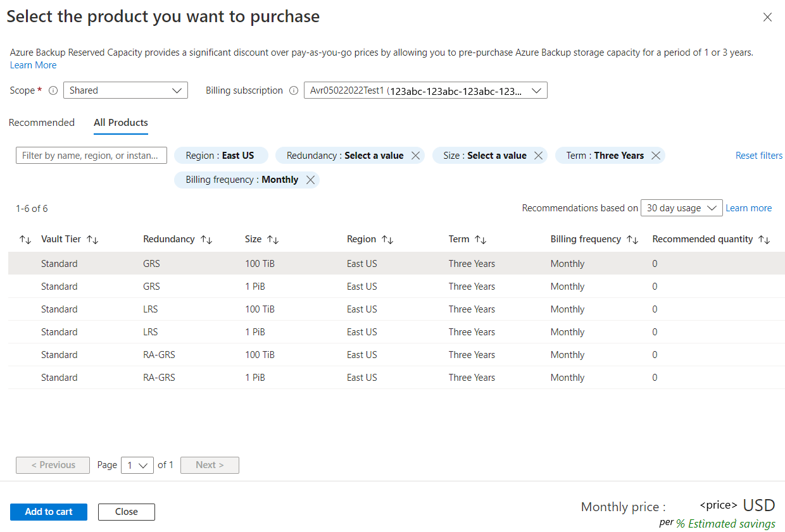785x532 pixels.
Task: Open Learn more link beside usage dropdown
Action: click(748, 208)
